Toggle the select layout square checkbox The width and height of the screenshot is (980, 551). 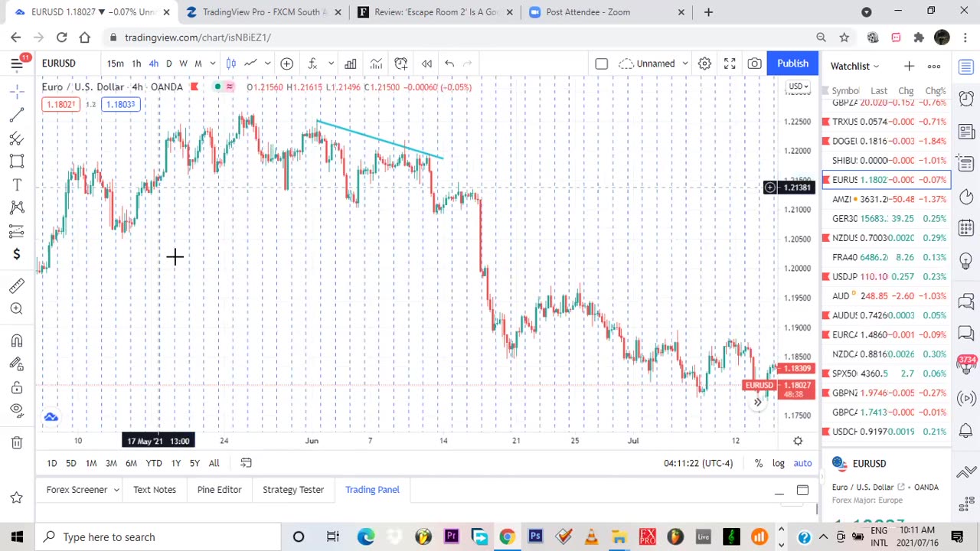601,64
